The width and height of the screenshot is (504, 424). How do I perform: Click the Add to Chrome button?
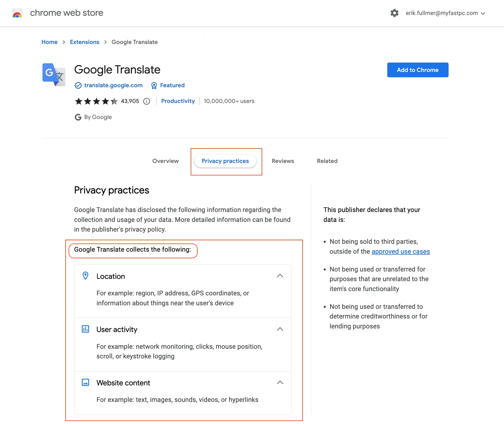418,70
